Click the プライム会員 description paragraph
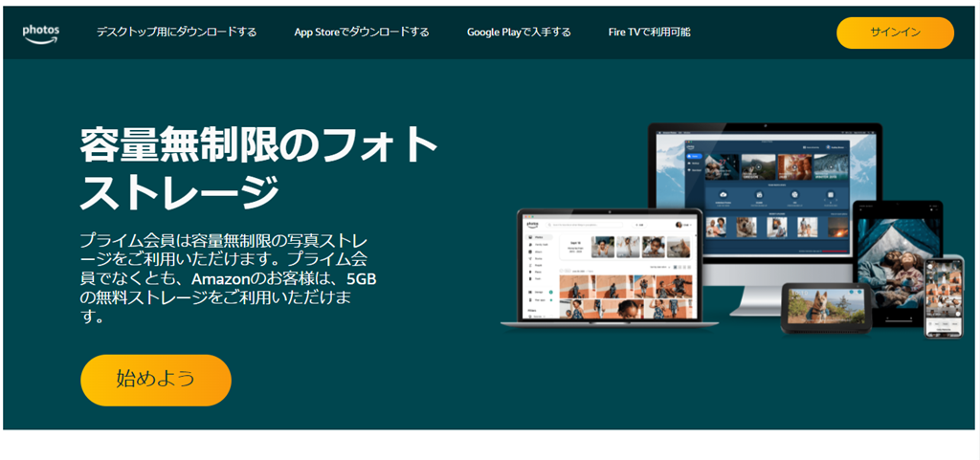 click(228, 278)
